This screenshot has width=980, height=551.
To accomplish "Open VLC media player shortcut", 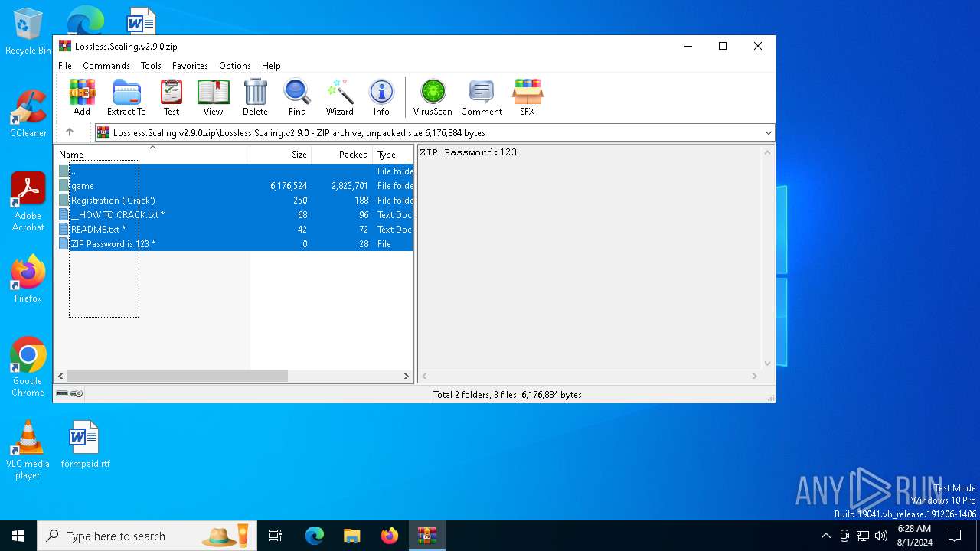I will tap(28, 450).
